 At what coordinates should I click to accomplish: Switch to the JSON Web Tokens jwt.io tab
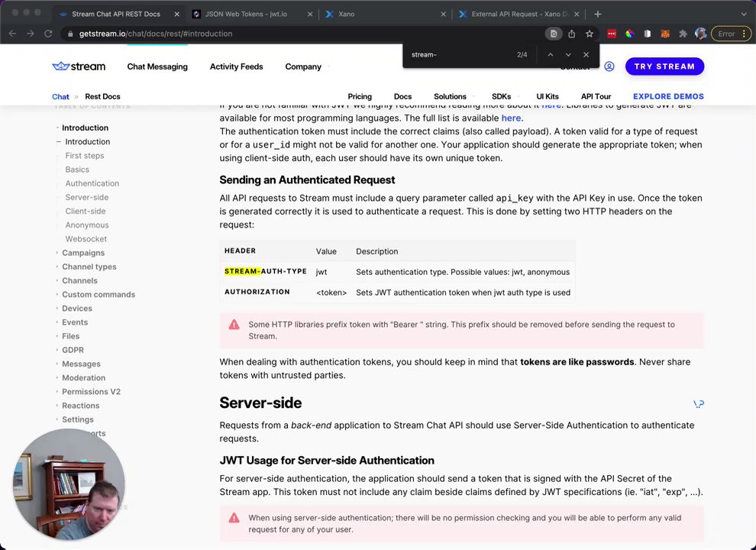tap(246, 14)
